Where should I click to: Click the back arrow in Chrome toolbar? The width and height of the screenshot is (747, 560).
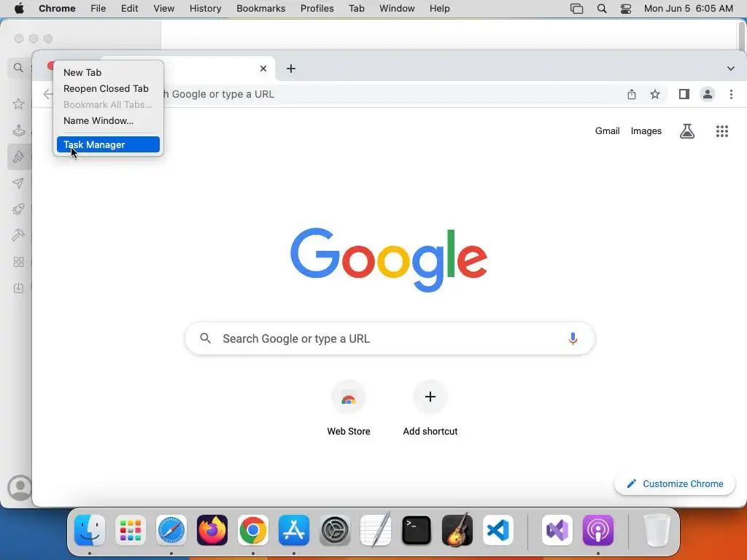click(48, 94)
